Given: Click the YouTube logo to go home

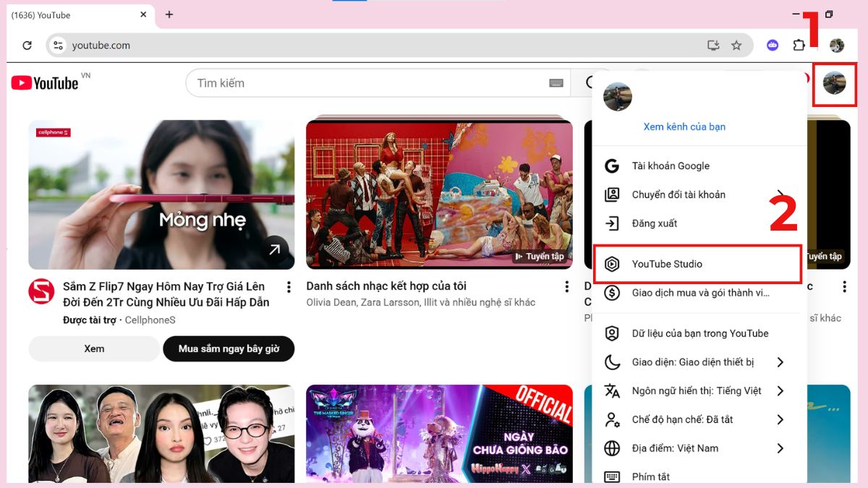Looking at the screenshot, I should click(x=45, y=82).
